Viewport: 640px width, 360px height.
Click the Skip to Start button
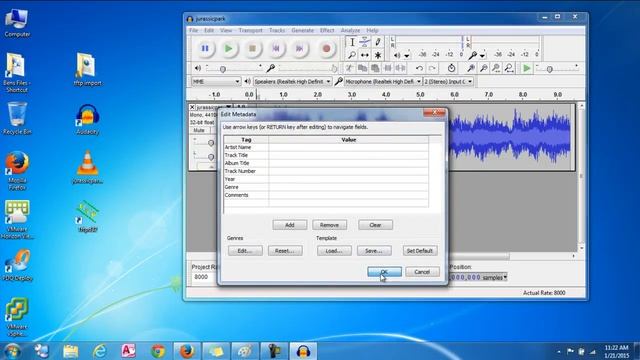[x=276, y=49]
